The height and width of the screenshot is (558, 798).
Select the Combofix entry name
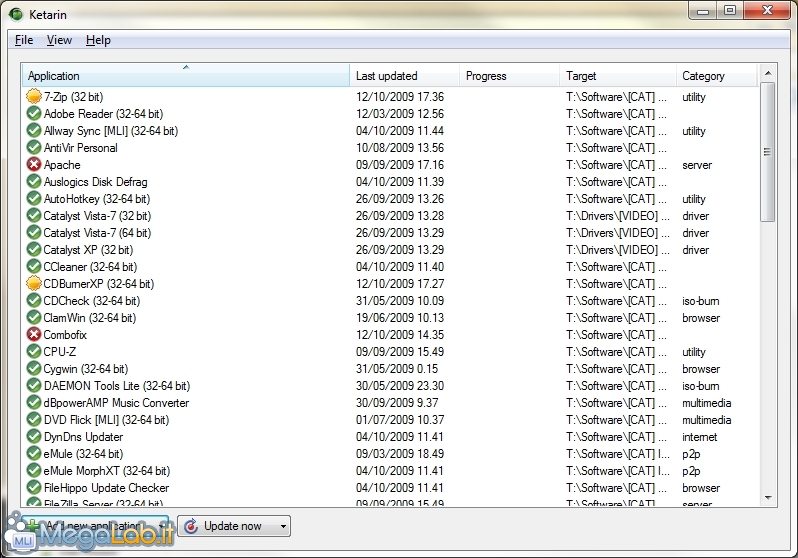click(x=65, y=334)
